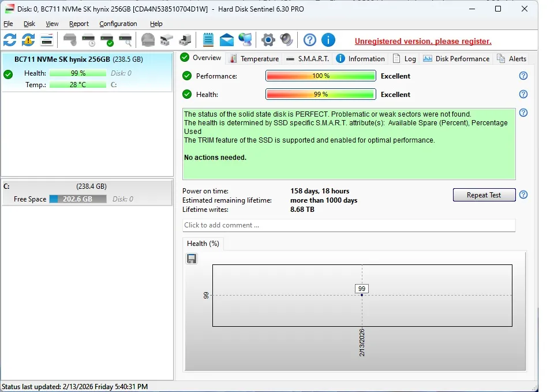This screenshot has height=392, width=554.
Task: Click the speaker sound icon in toolbar
Action: click(x=286, y=40)
